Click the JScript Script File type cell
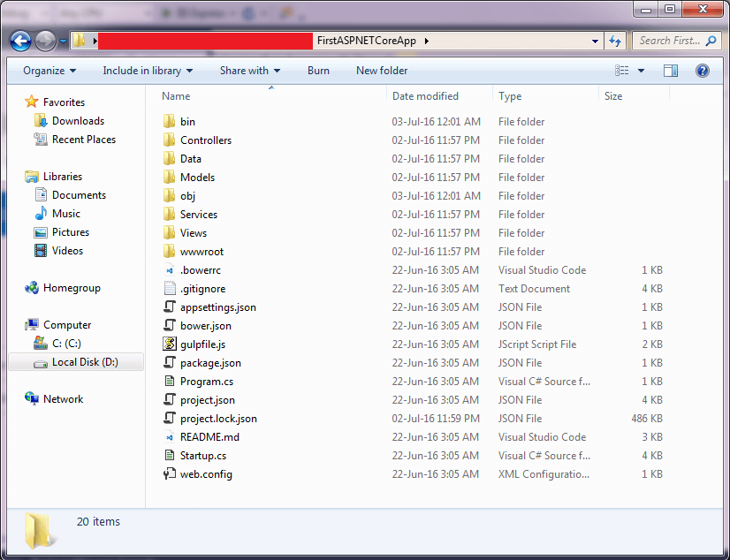 click(537, 344)
